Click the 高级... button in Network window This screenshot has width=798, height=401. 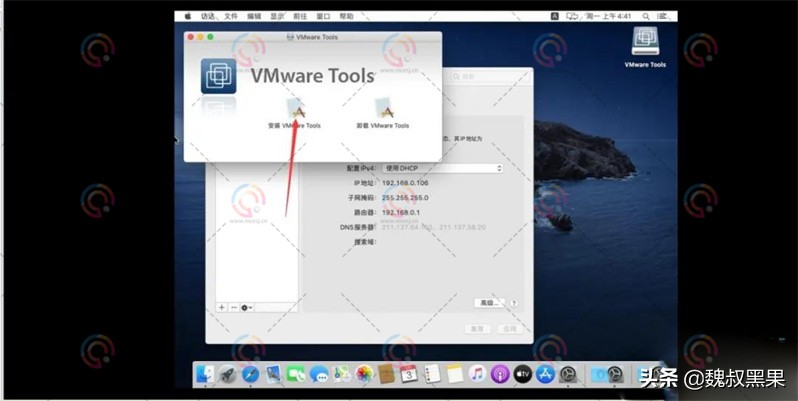coord(490,303)
